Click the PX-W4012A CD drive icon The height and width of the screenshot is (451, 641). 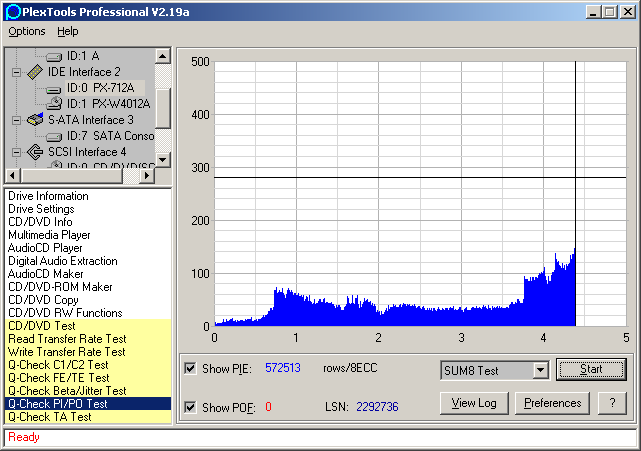tap(54, 104)
